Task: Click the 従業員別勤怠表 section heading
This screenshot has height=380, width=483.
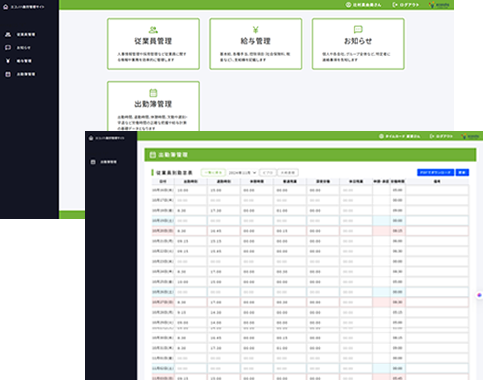Action: tap(174, 173)
